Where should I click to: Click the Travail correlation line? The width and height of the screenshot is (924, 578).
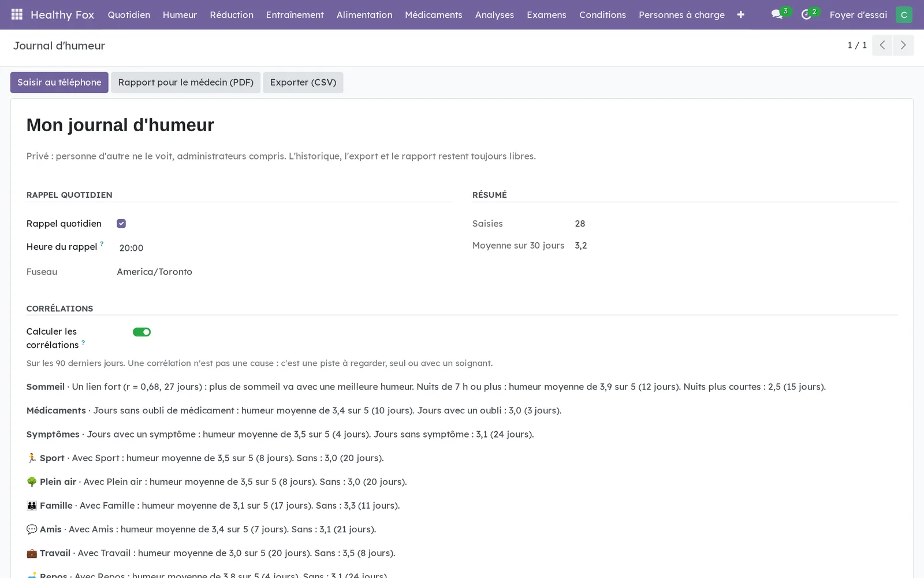pos(211,553)
